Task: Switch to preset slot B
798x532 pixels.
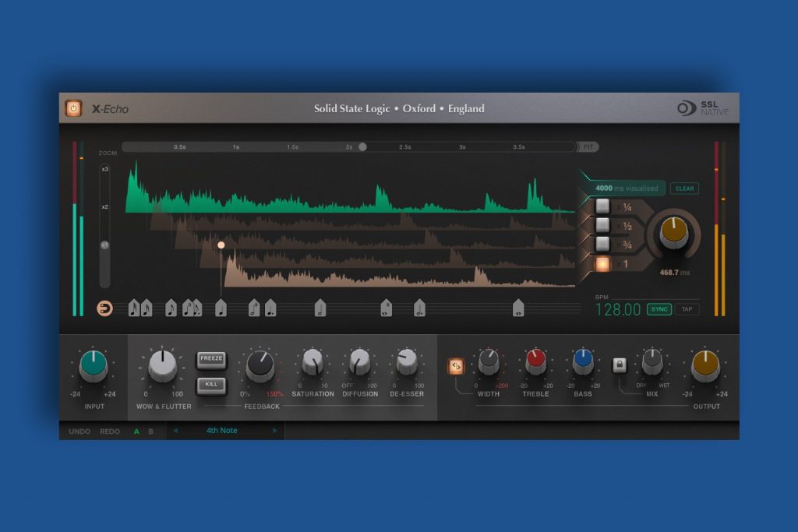Action: point(150,432)
